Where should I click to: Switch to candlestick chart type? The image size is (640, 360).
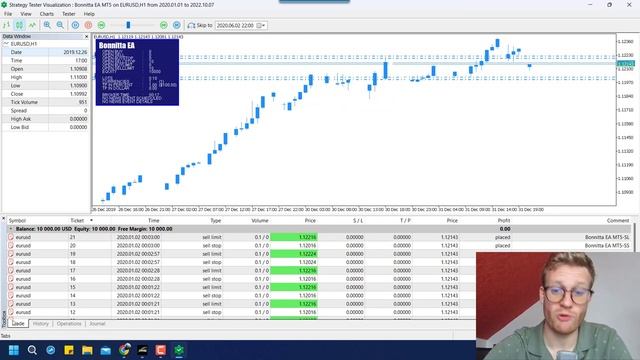[x=19, y=25]
